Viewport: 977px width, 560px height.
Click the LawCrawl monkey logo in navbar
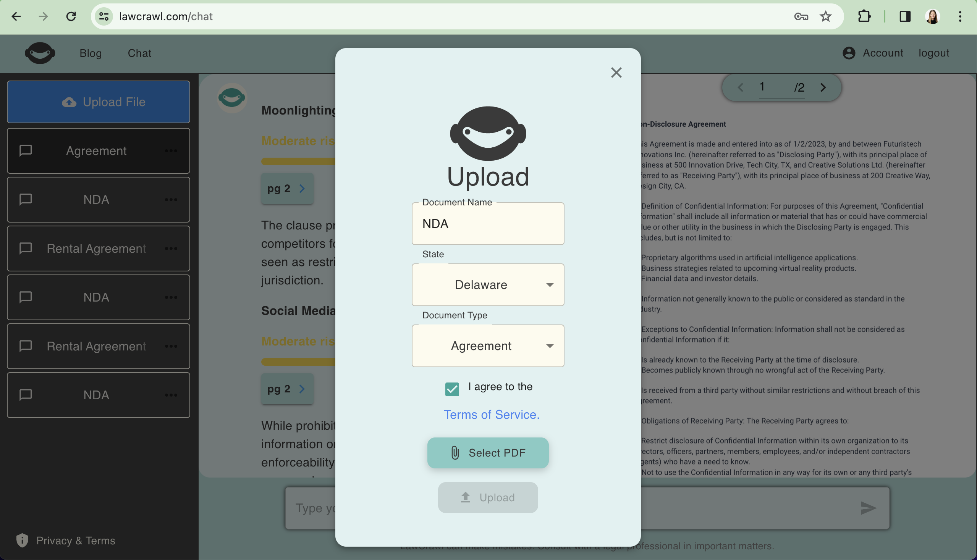(x=40, y=53)
